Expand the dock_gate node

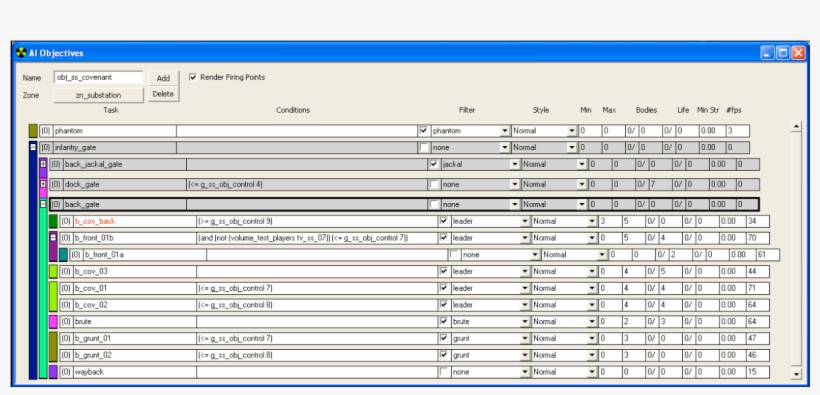(x=43, y=184)
